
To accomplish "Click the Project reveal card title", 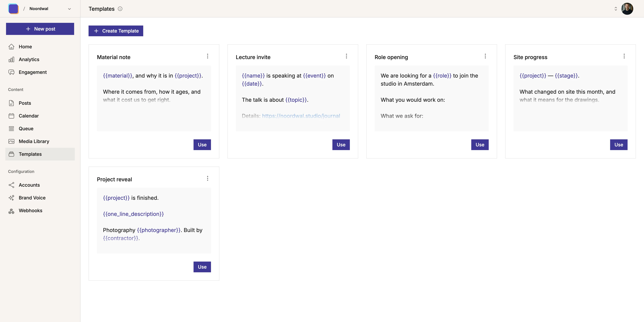I will click(x=115, y=179).
